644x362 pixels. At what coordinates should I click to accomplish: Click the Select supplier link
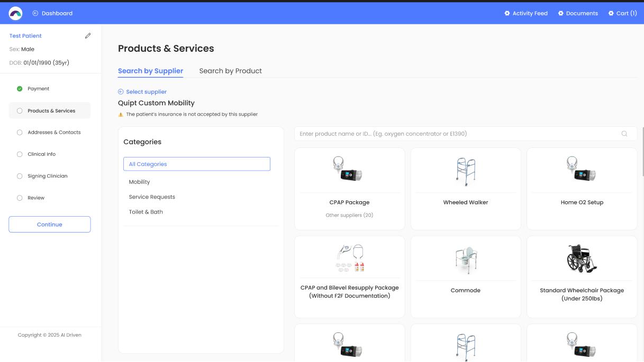point(147,92)
